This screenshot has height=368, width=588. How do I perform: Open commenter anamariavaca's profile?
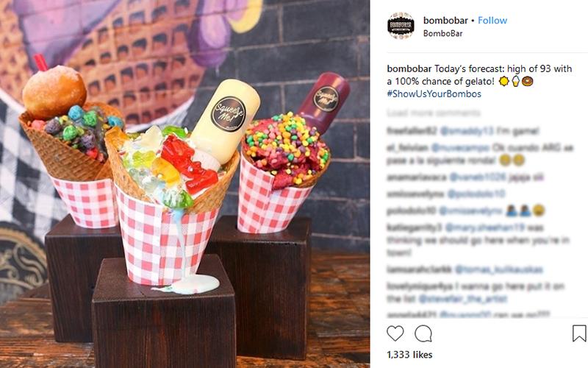pos(417,177)
